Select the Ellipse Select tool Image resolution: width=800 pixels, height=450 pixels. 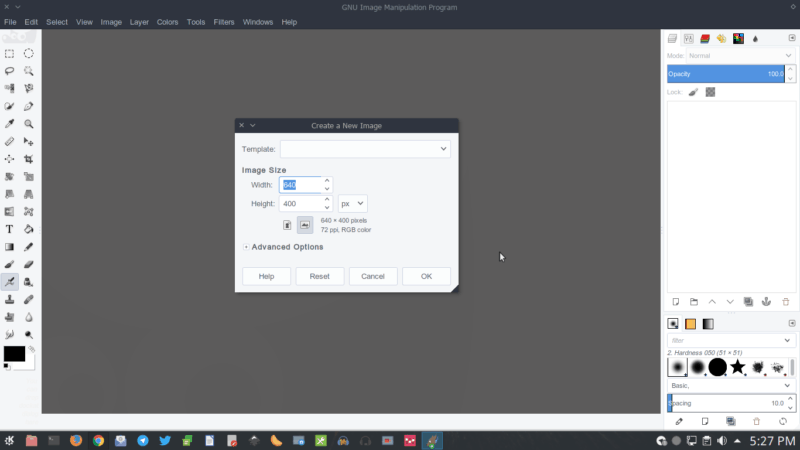pyautogui.click(x=29, y=54)
